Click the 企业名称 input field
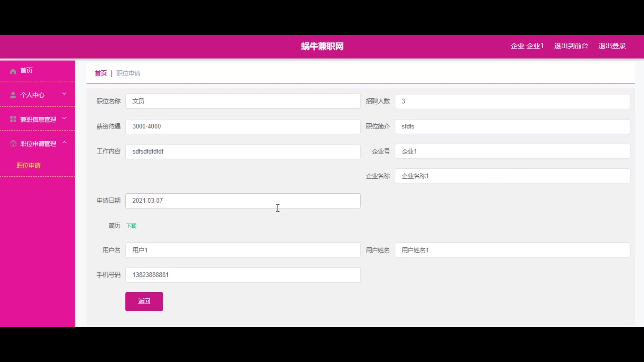 click(512, 176)
